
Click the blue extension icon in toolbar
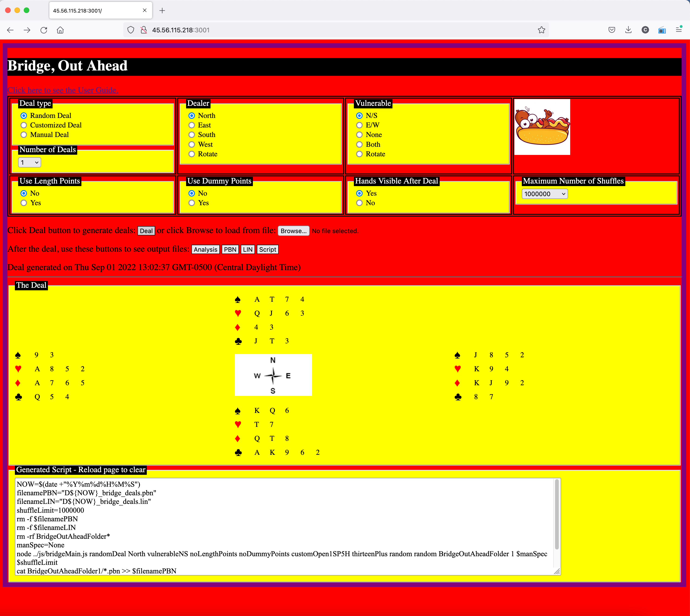(662, 30)
